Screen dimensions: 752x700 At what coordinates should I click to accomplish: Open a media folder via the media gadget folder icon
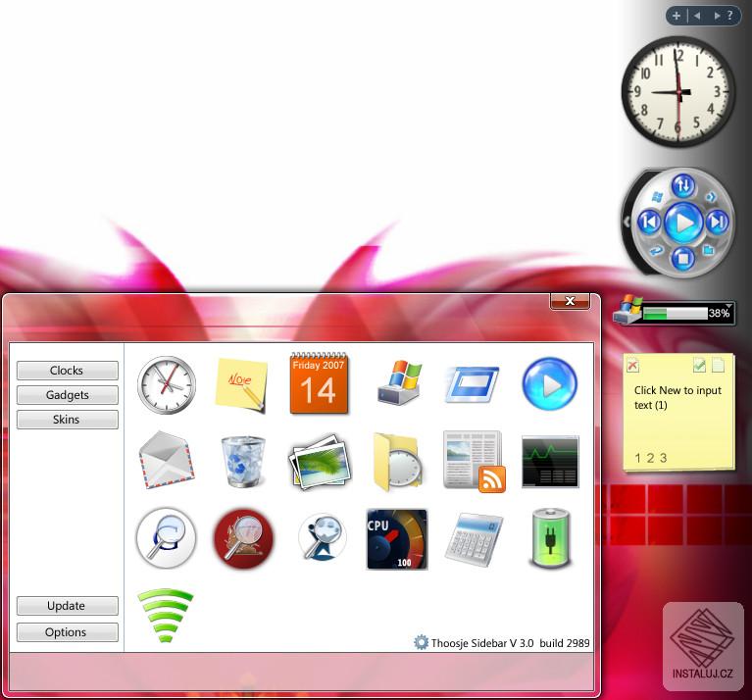708,249
